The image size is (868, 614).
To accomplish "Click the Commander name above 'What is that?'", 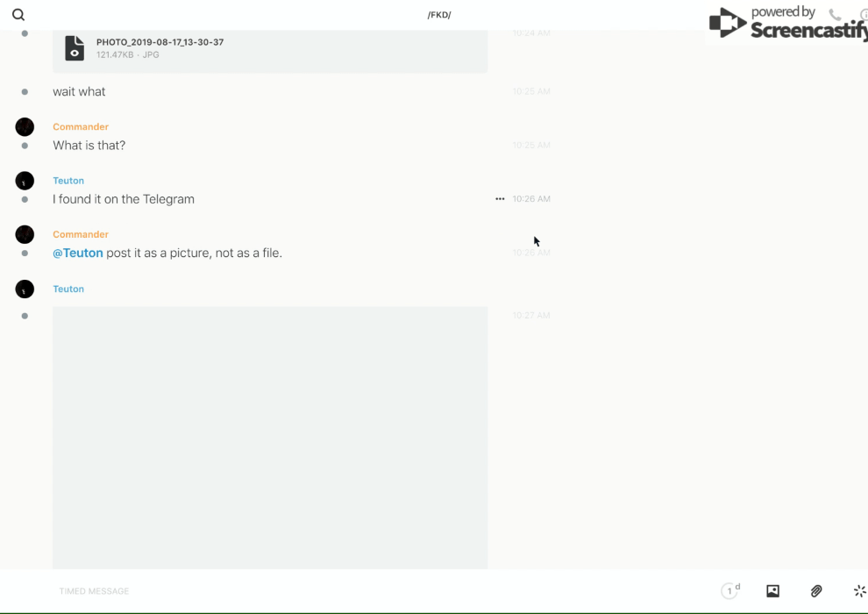I will pyautogui.click(x=81, y=127).
